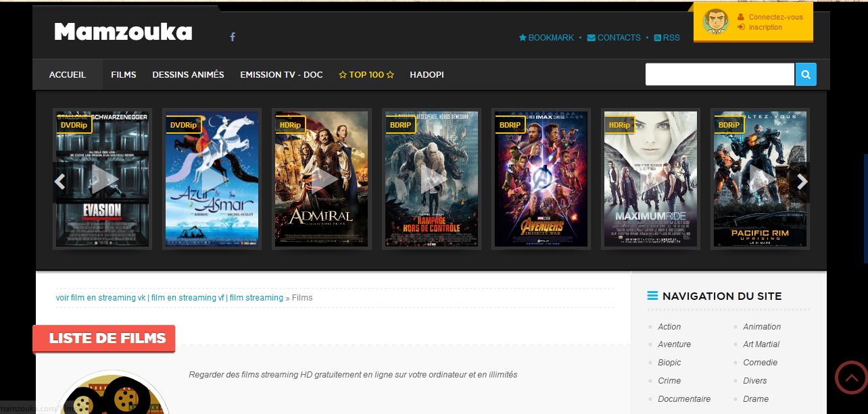Select the Biopic category
This screenshot has width=868, height=414.
670,363
